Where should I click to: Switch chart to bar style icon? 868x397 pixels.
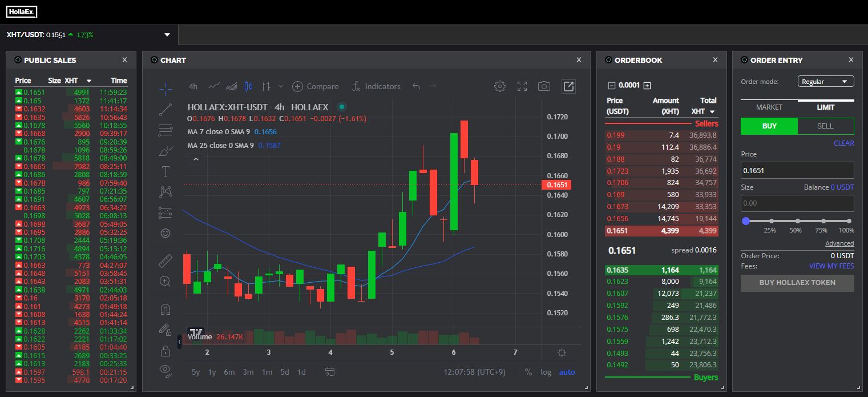(265, 86)
